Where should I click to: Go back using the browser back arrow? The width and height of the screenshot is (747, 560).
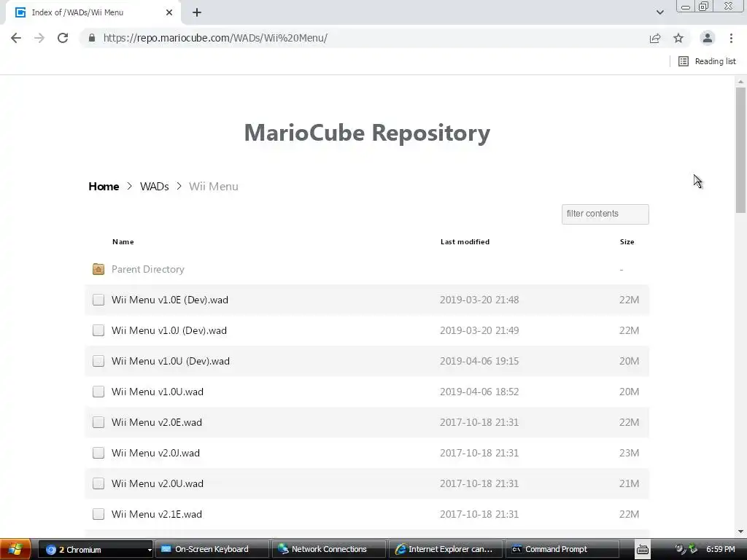tap(16, 38)
